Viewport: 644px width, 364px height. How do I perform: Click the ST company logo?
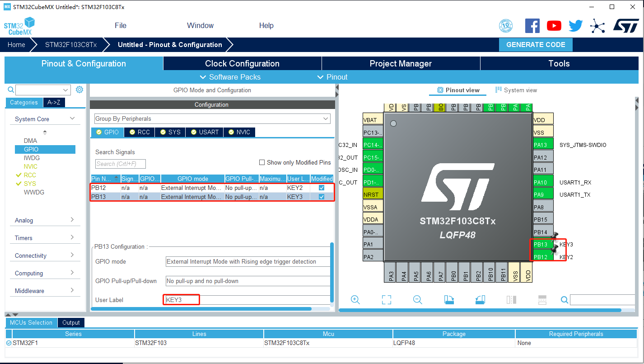tap(626, 25)
